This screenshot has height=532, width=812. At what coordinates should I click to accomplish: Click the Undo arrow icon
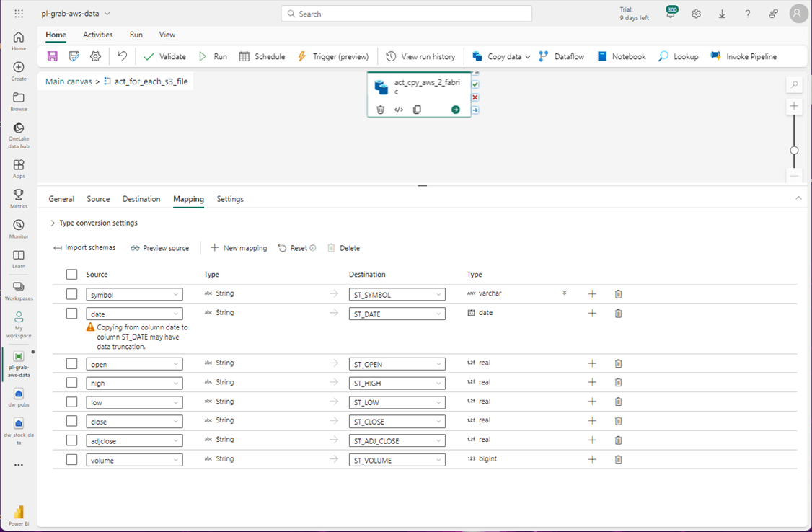pyautogui.click(x=123, y=56)
